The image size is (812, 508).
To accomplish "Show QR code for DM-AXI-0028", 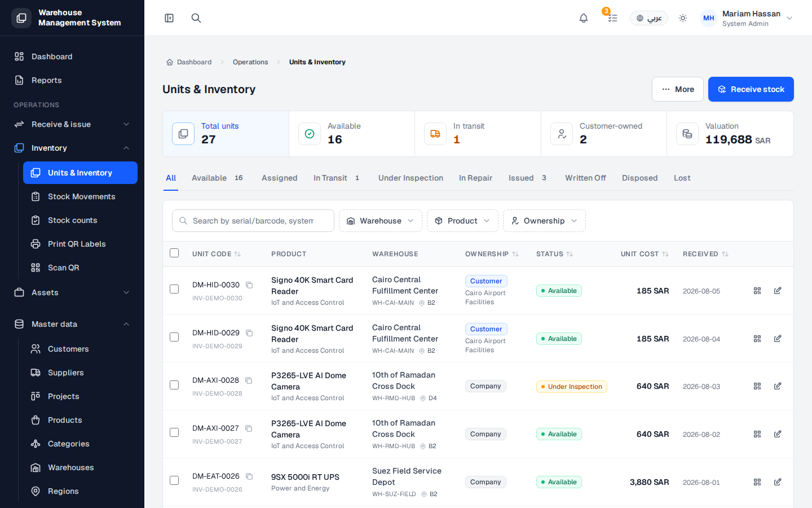I will (x=757, y=386).
